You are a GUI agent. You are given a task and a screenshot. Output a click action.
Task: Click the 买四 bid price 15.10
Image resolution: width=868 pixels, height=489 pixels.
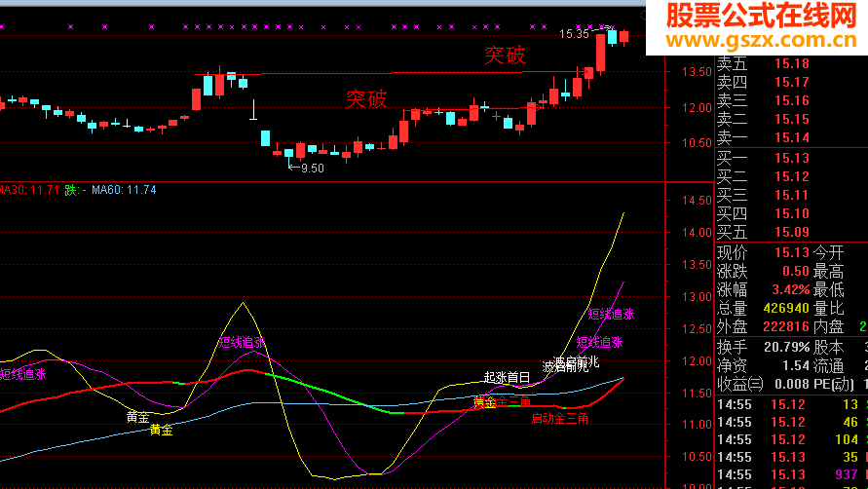[792, 213]
